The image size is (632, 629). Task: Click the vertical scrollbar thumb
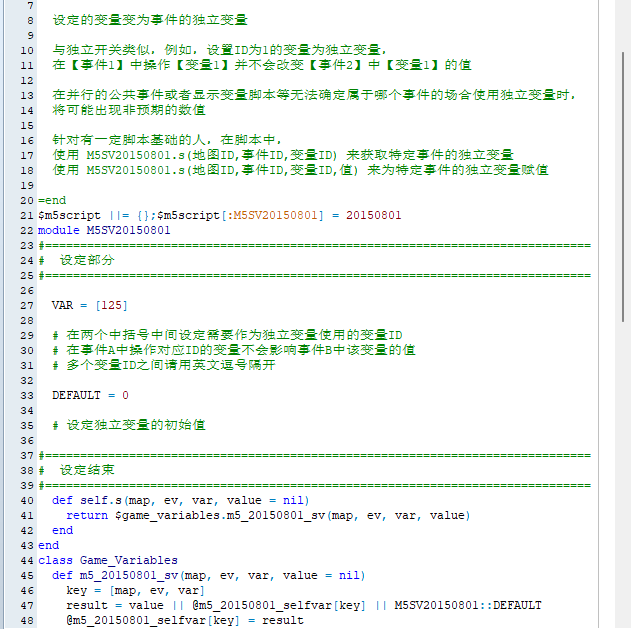[x=623, y=187]
